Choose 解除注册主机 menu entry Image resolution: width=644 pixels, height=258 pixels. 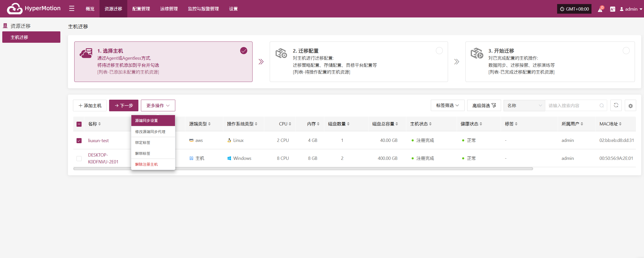[153, 164]
